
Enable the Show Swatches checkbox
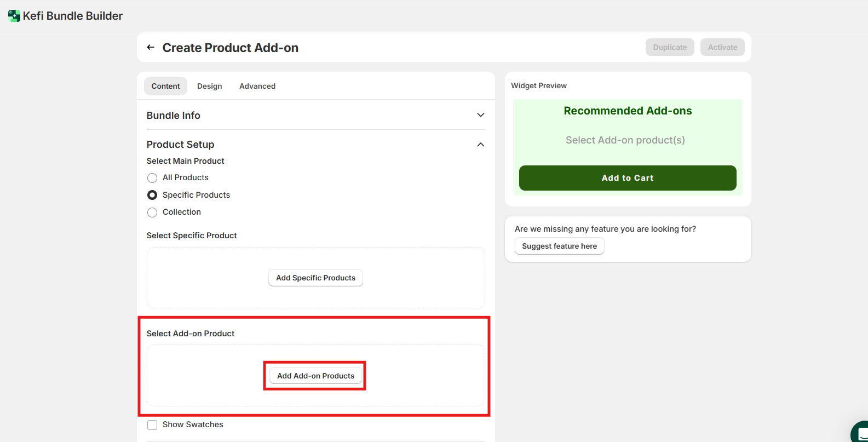[x=152, y=425]
